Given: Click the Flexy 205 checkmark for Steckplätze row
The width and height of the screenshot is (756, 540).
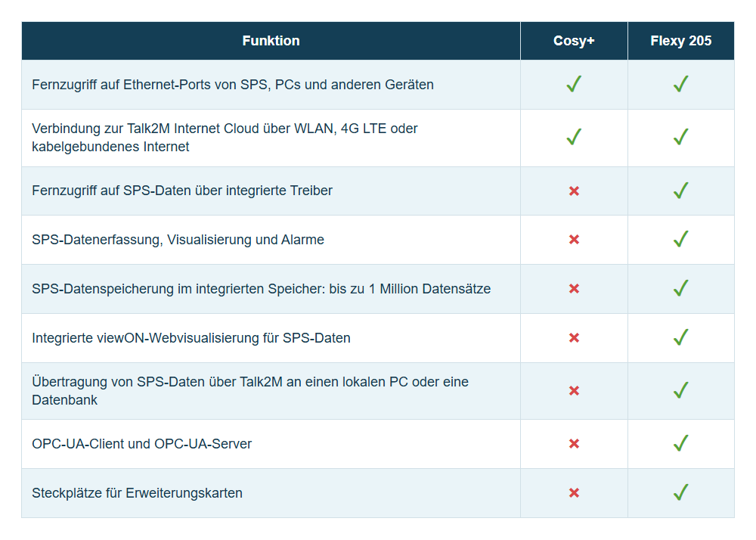Looking at the screenshot, I should [x=681, y=492].
